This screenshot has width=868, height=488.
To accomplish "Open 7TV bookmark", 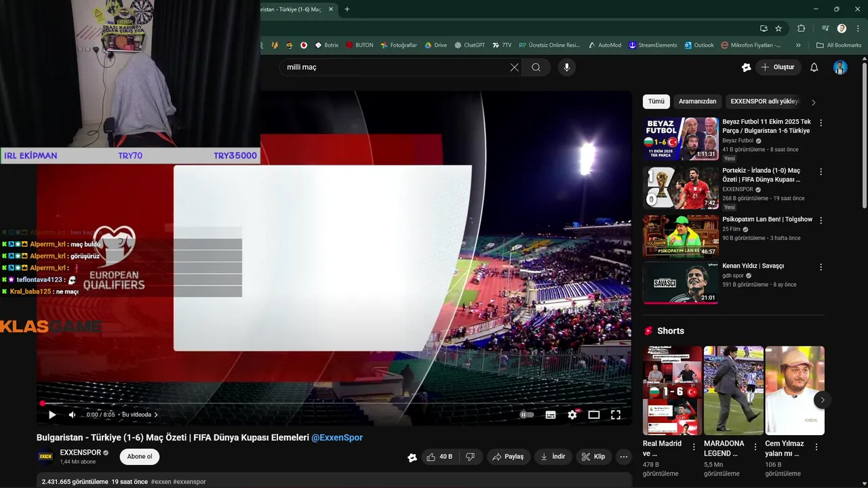I will (502, 45).
